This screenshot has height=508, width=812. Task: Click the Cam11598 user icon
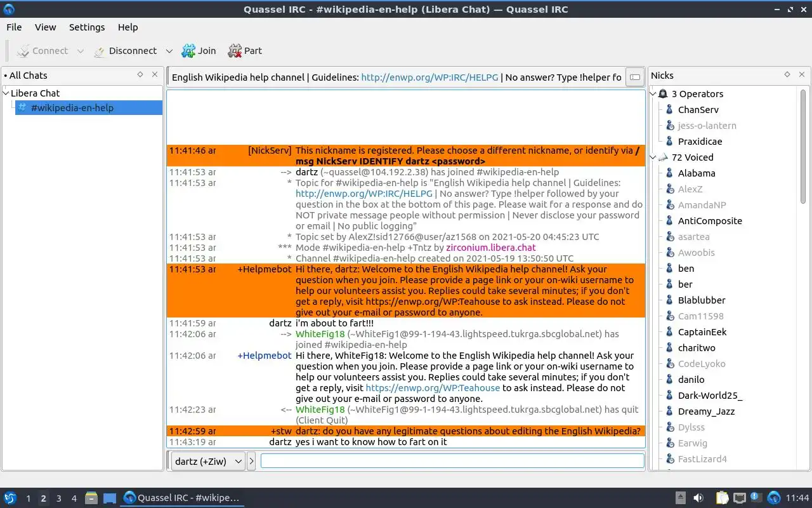tap(669, 316)
